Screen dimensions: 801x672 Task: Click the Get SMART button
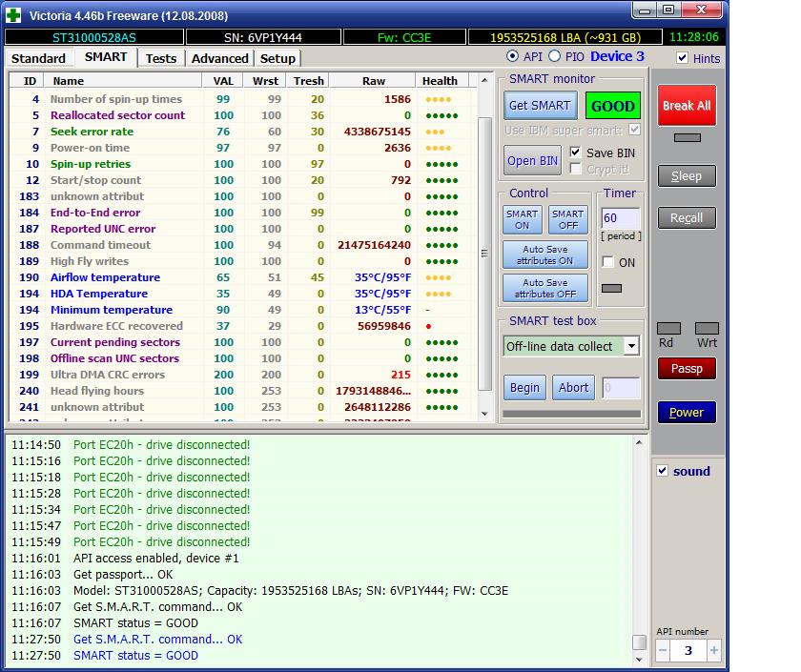pyautogui.click(x=540, y=105)
